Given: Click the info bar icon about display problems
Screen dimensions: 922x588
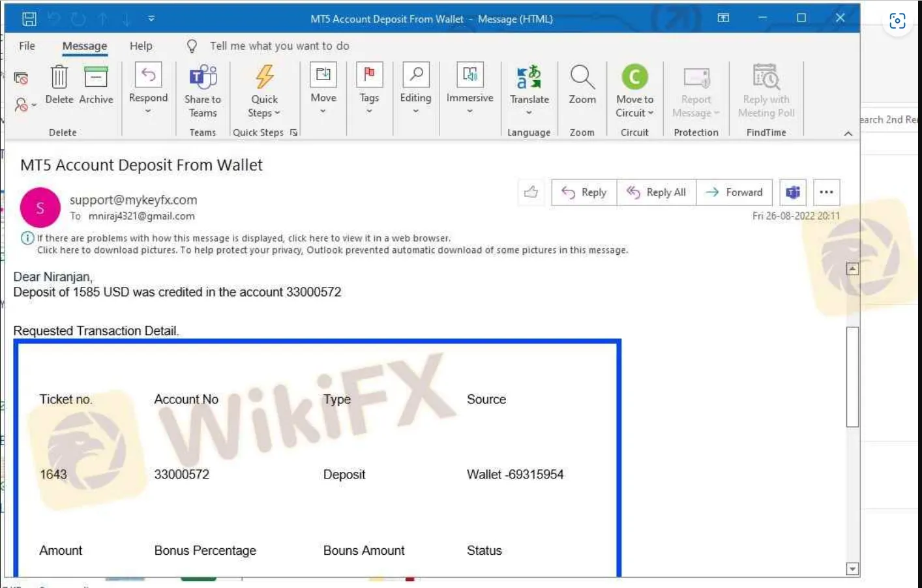Looking at the screenshot, I should click(x=27, y=238).
